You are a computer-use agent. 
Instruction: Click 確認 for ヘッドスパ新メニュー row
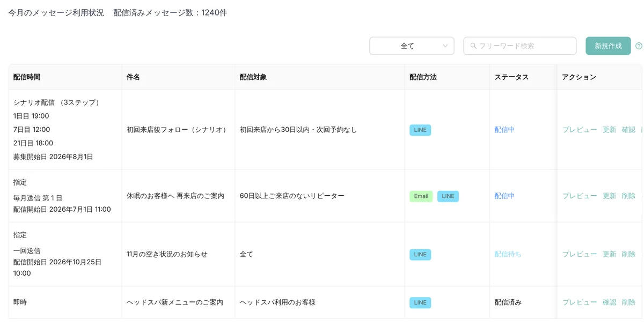coord(610,302)
